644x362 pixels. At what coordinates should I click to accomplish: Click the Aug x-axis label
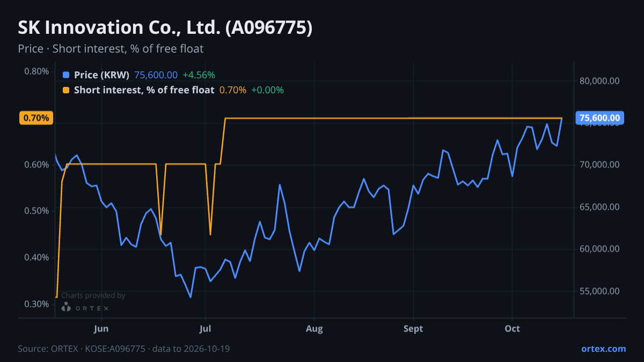pyautogui.click(x=314, y=329)
